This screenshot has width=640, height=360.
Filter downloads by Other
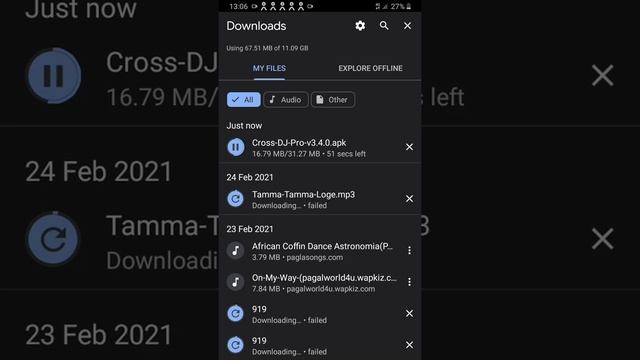333,100
